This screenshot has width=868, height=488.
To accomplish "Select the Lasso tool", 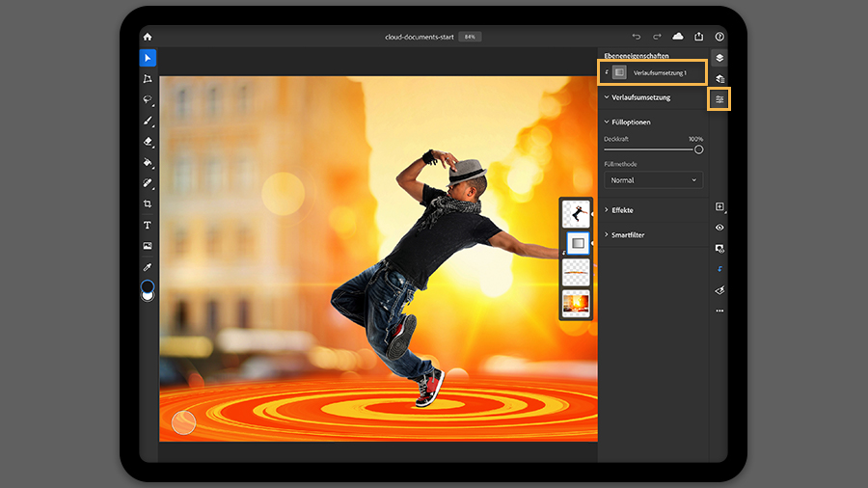I will (x=148, y=99).
